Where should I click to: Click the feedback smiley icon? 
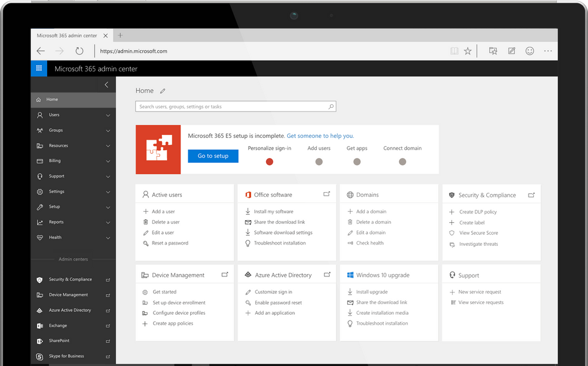pos(530,51)
